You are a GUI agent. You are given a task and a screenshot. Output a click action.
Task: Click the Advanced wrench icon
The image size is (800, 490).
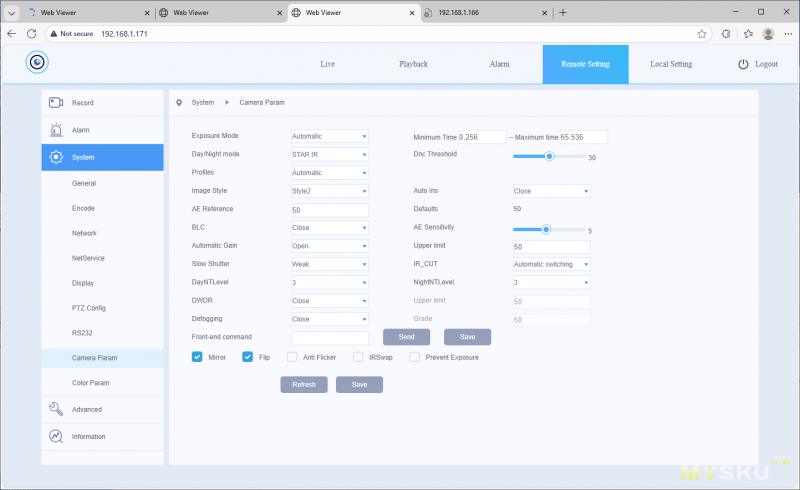[56, 409]
